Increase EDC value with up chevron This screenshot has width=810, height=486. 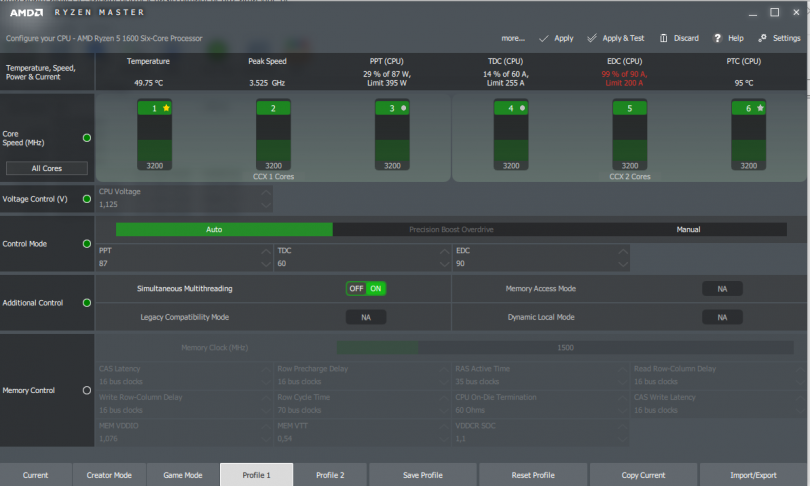tap(623, 251)
